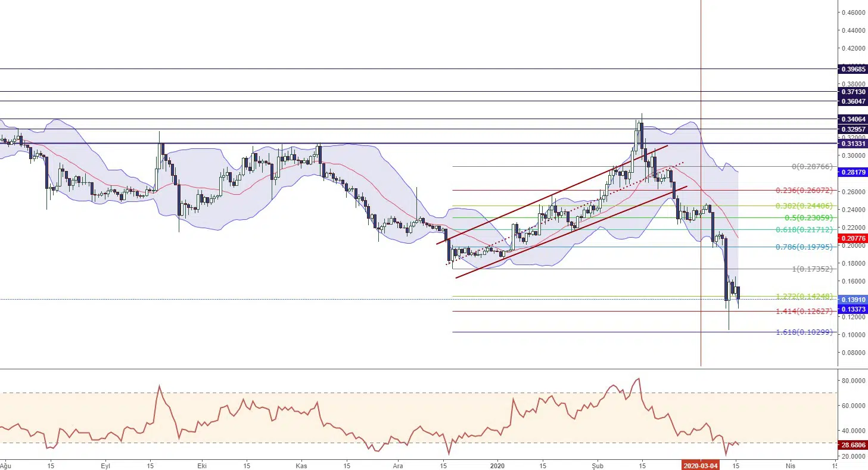Click the 0.13910 current price label
868x470 pixels.
pyautogui.click(x=852, y=299)
